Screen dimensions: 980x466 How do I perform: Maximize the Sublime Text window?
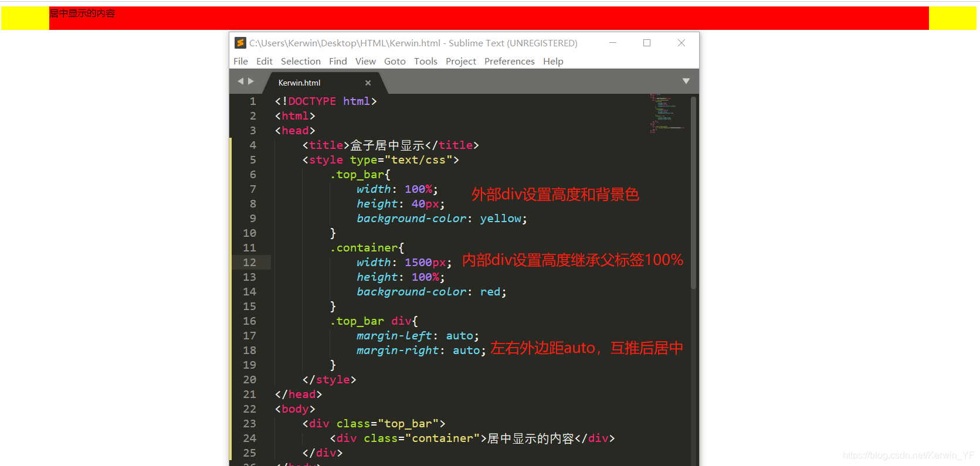[647, 43]
